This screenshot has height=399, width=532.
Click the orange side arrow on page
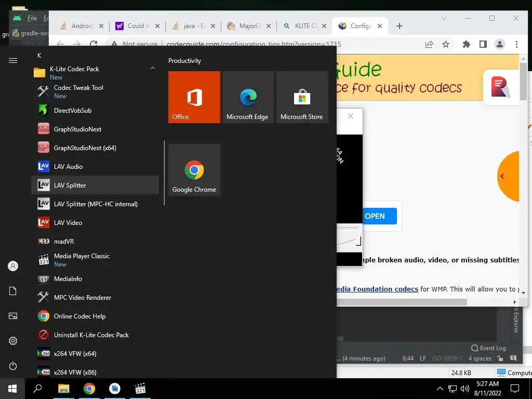(x=508, y=176)
